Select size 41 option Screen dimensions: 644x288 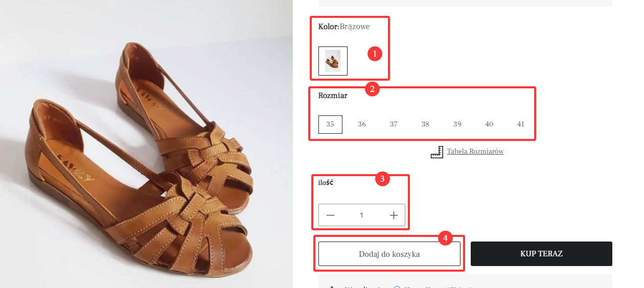521,125
